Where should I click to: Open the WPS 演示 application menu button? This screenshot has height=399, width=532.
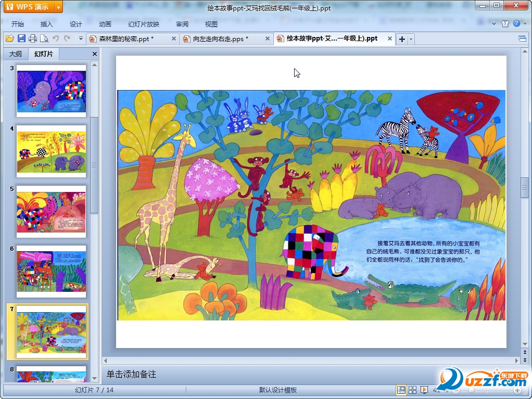pos(29,7)
